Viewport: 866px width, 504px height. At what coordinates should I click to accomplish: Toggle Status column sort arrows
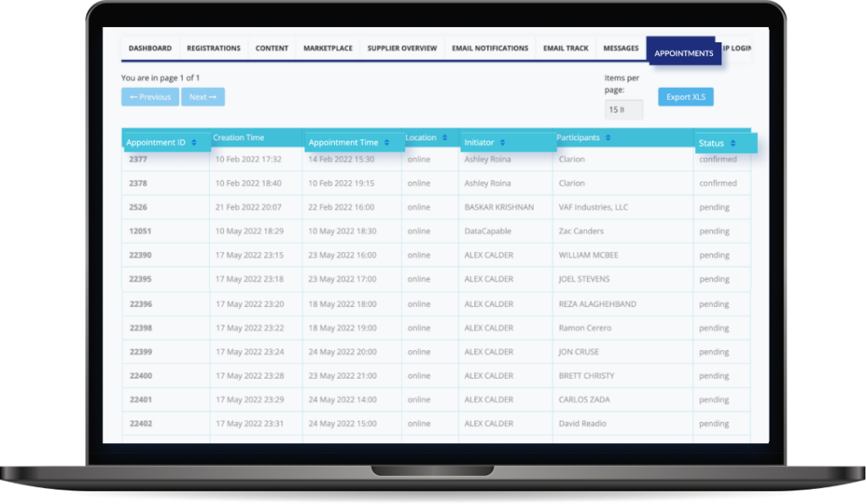click(732, 144)
